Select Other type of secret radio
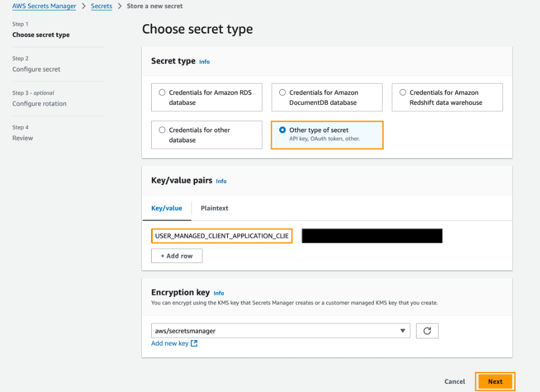Image resolution: width=540 pixels, height=392 pixels. (283, 130)
